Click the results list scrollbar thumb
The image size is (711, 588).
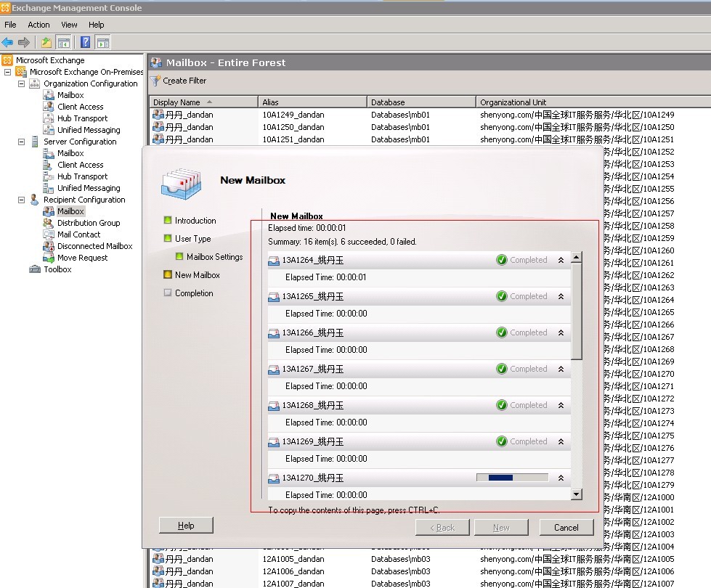point(577,311)
